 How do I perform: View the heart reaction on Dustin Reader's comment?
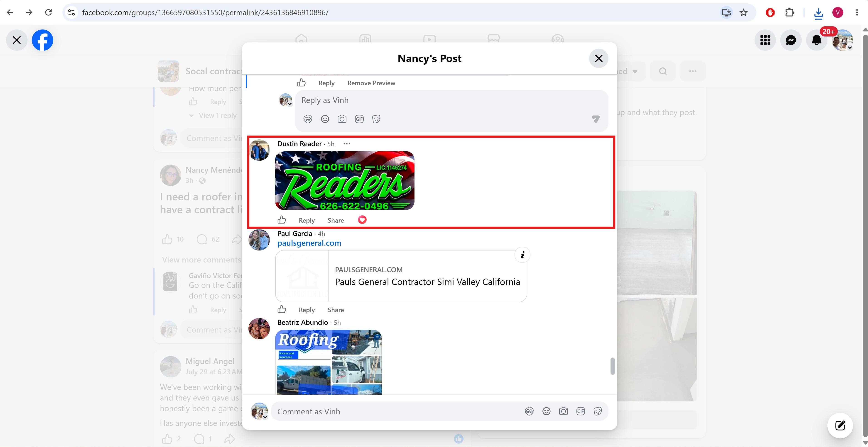(362, 220)
